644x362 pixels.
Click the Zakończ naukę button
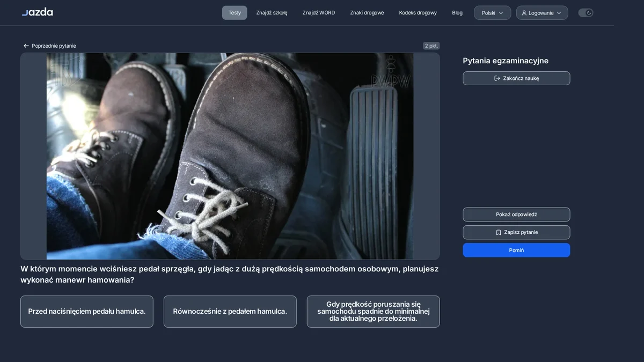point(516,78)
